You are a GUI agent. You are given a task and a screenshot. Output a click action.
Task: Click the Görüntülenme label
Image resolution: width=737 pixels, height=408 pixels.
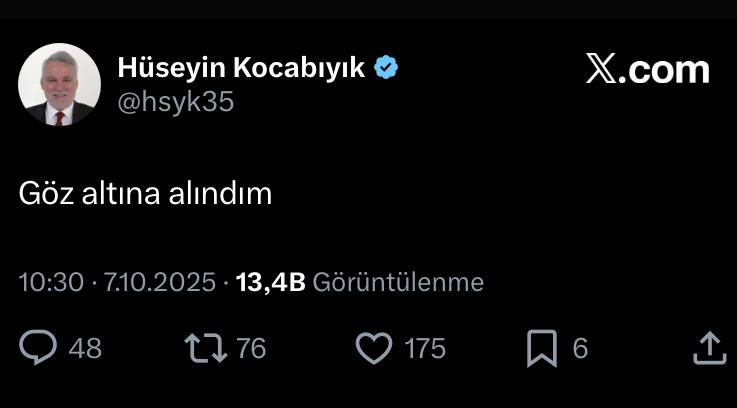click(x=398, y=282)
